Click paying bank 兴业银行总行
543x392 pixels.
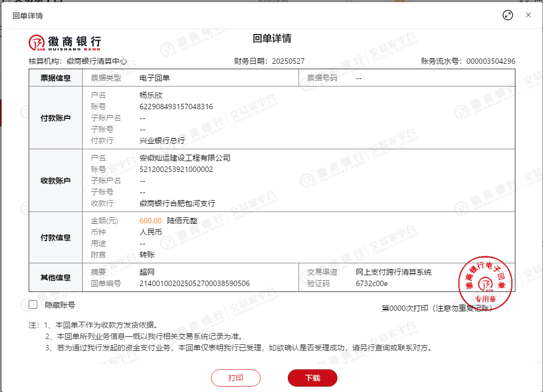(x=162, y=141)
